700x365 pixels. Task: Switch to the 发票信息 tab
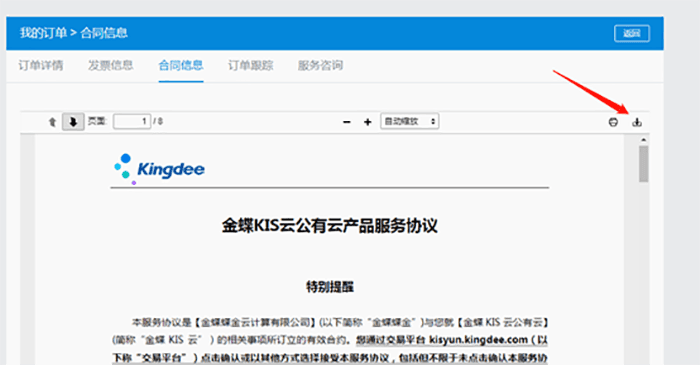click(x=110, y=66)
